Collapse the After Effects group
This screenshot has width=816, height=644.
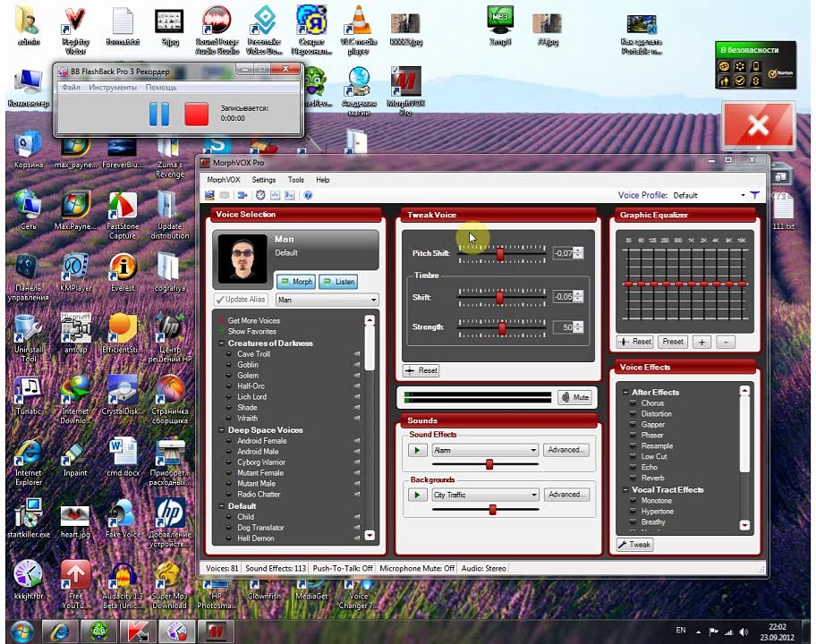[625, 393]
